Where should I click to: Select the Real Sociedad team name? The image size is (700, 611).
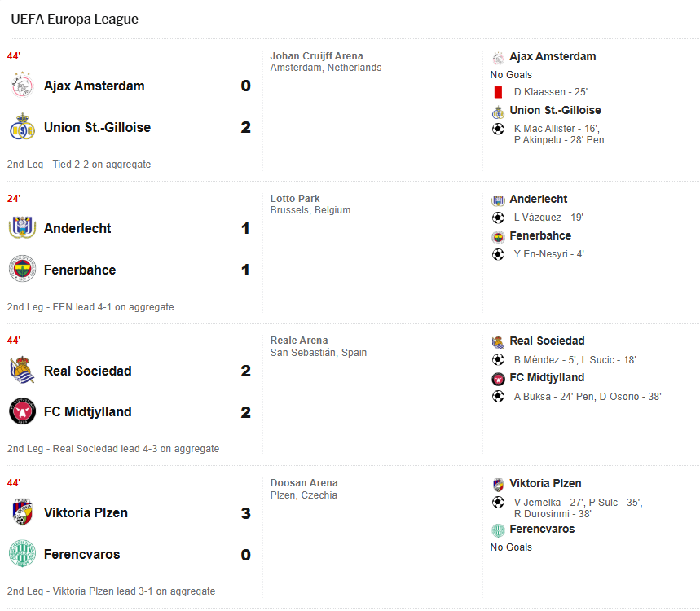[87, 371]
